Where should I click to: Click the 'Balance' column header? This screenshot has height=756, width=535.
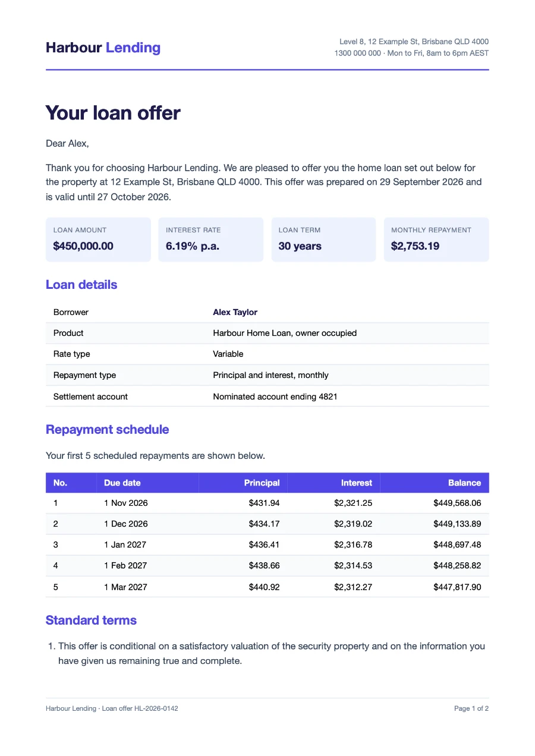coord(465,483)
